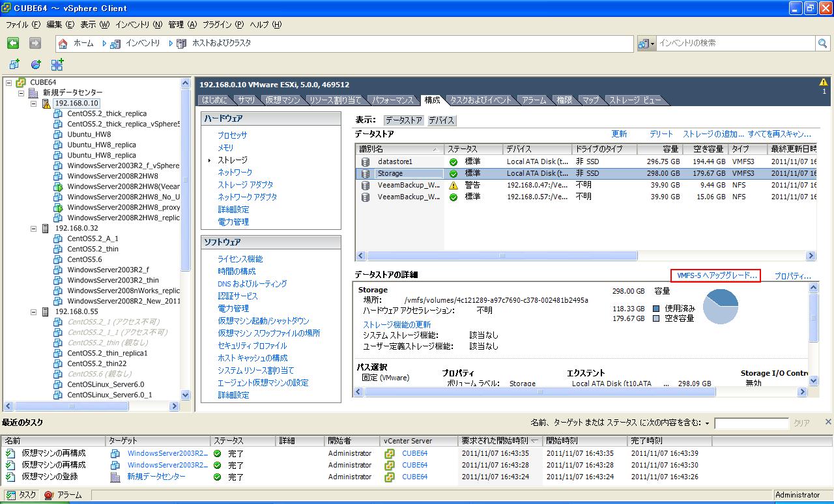The height and width of the screenshot is (504, 834).
Task: Click the Tasks icon in status bar
Action: click(10, 495)
